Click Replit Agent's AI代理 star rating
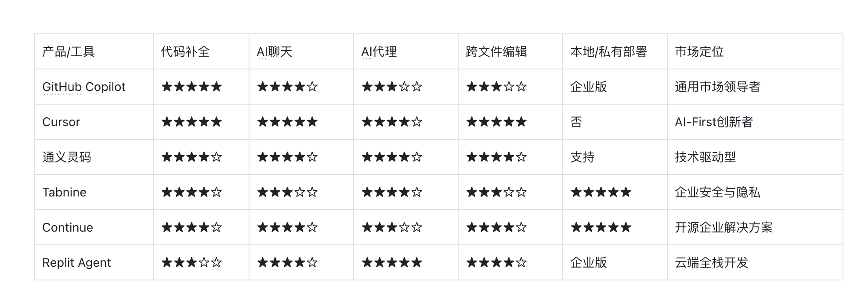The height and width of the screenshot is (298, 868). click(392, 262)
